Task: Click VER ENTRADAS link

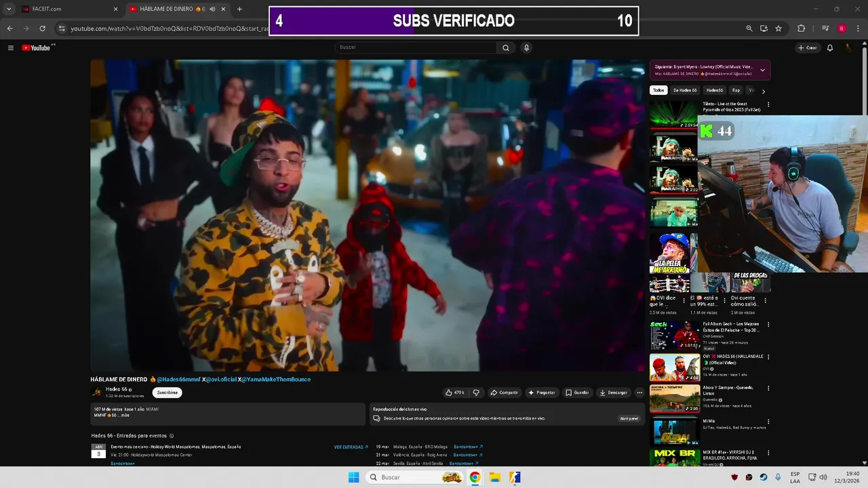Action: click(351, 447)
